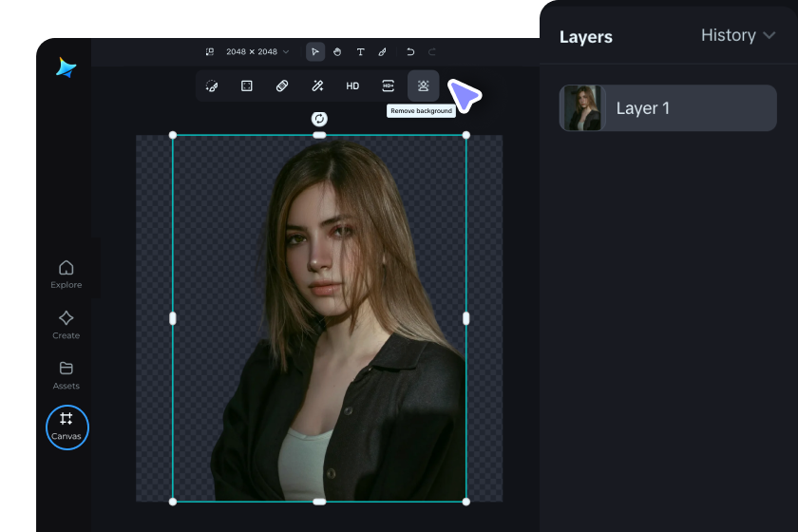Select the arrow pointer tool
Screen dimensions: 798x532
pos(315,51)
